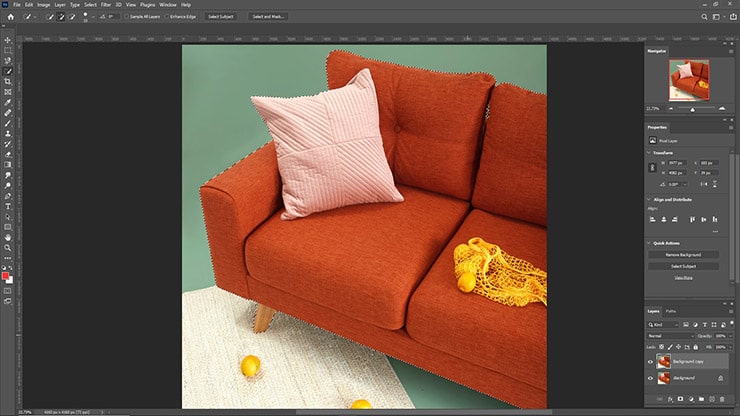Pick the Eyedropper tool
740x416 pixels.
coord(8,102)
